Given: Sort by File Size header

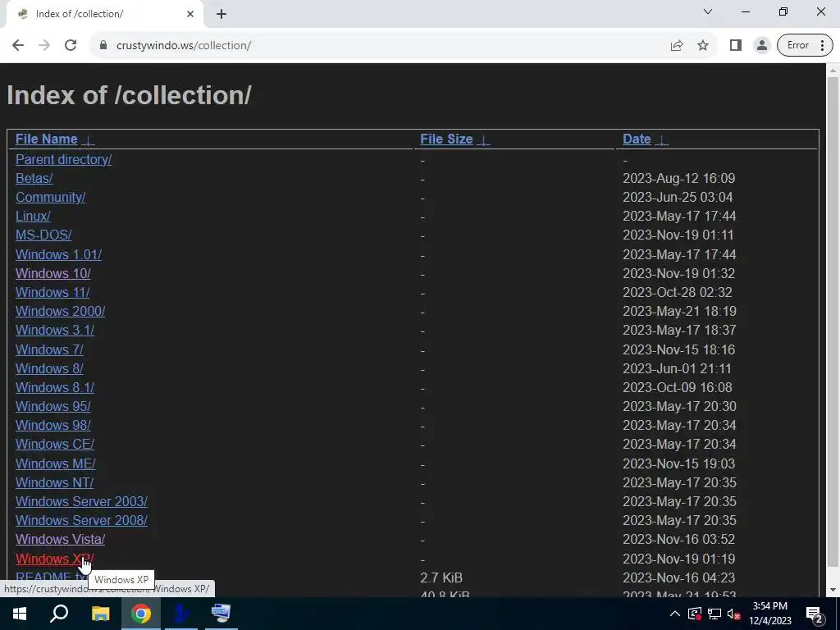Looking at the screenshot, I should 446,139.
